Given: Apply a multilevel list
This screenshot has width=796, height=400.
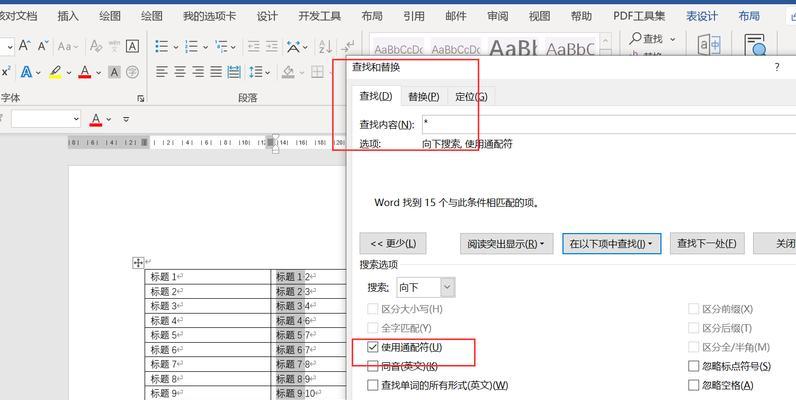Looking at the screenshot, I should pyautogui.click(x=221, y=46).
